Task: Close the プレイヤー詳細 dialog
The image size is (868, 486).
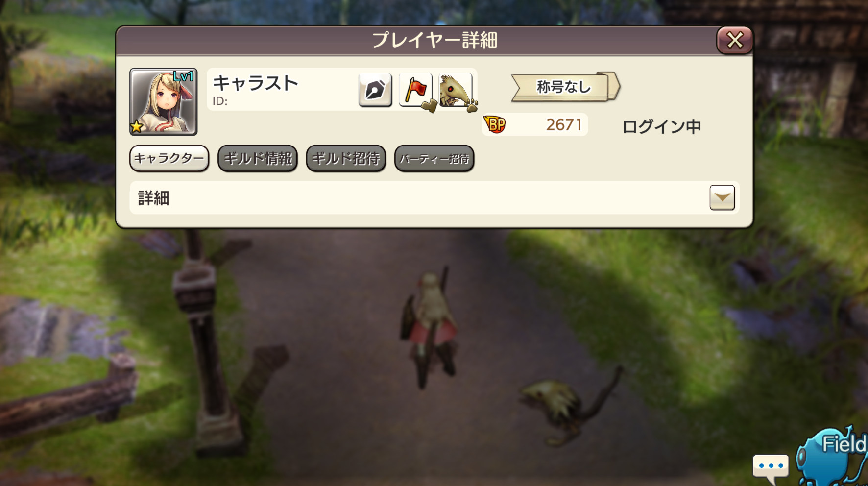Action: [734, 40]
